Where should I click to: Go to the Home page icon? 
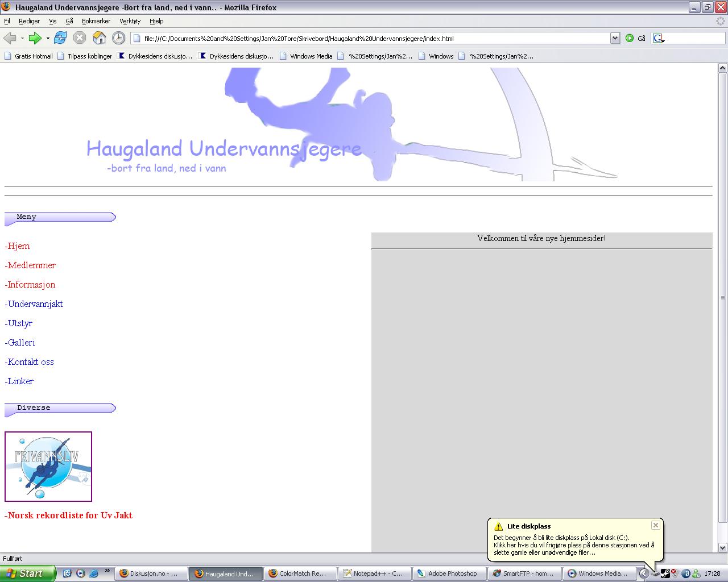pyautogui.click(x=99, y=38)
